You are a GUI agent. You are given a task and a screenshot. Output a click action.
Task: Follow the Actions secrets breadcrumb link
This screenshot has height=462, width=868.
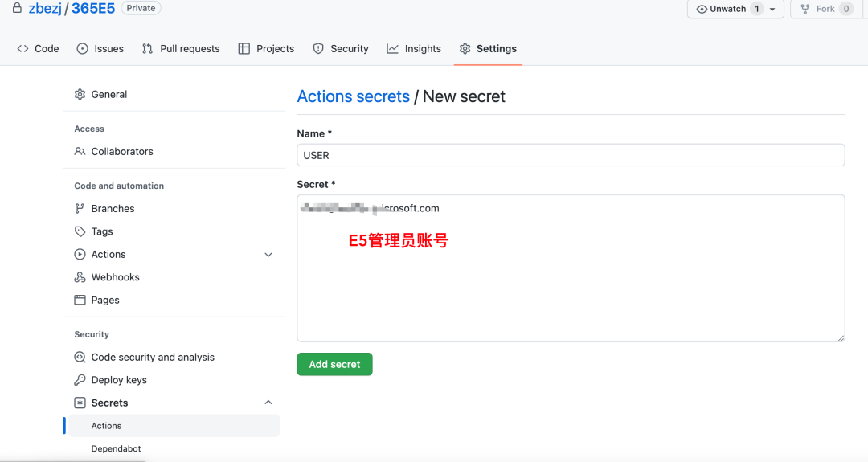pos(353,96)
